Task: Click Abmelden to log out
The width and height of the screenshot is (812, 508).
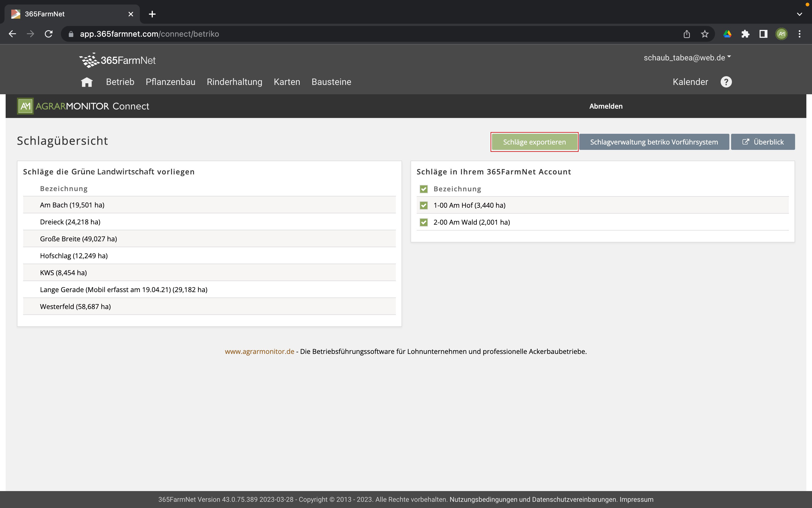Action: coord(606,106)
